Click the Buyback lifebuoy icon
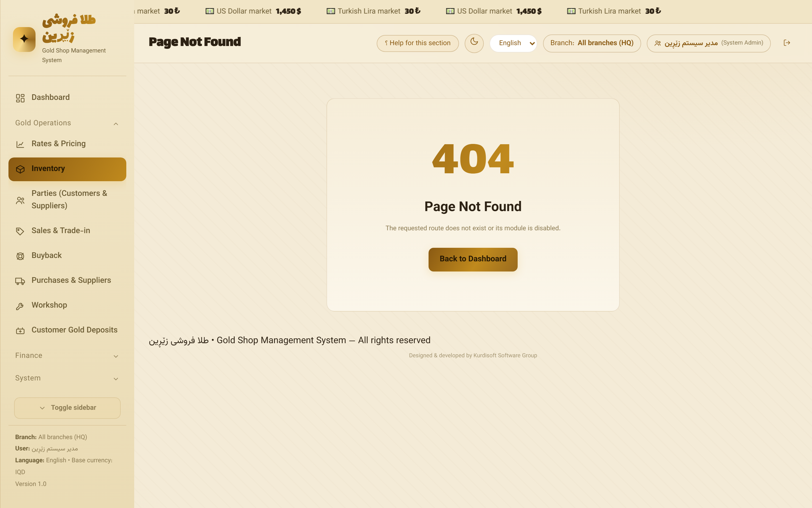Viewport: 812px width, 508px height. 20,256
